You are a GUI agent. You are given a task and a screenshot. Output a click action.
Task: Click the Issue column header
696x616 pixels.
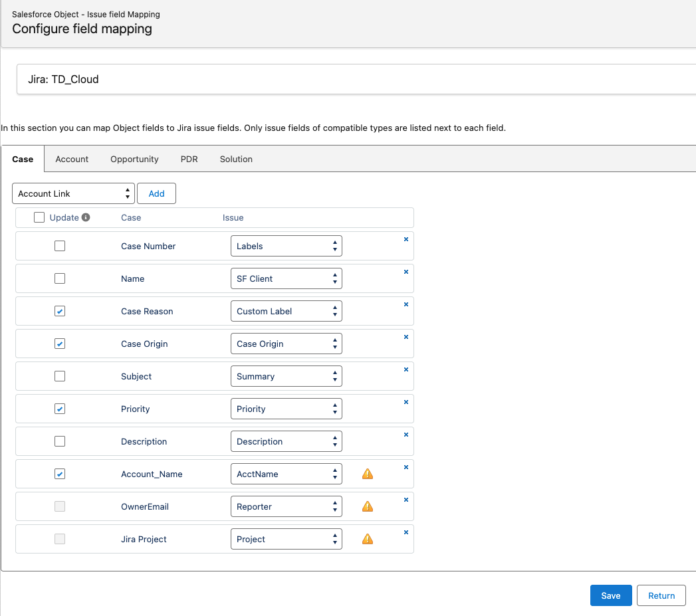233,217
